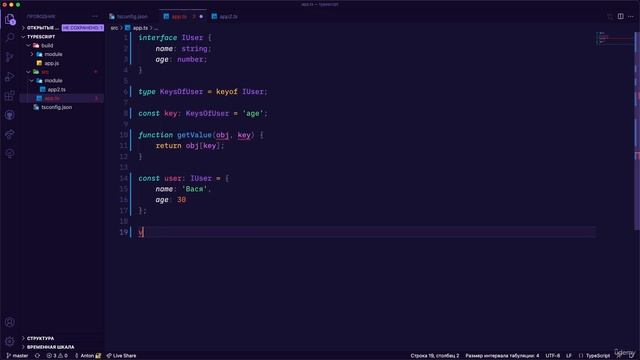Click the 'age' string literal on line 8

[x=253, y=113]
